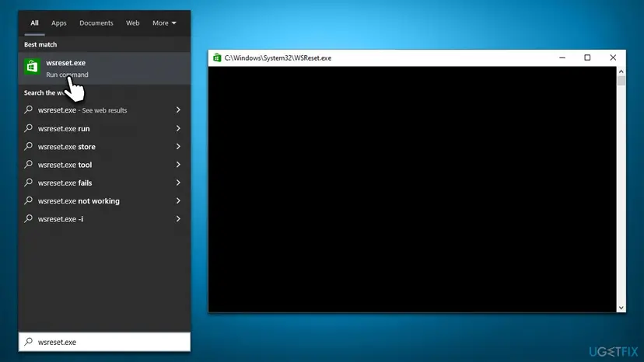Select the 'wsreset.exe fails' suggestion
This screenshot has width=644, height=362.
coord(104,183)
